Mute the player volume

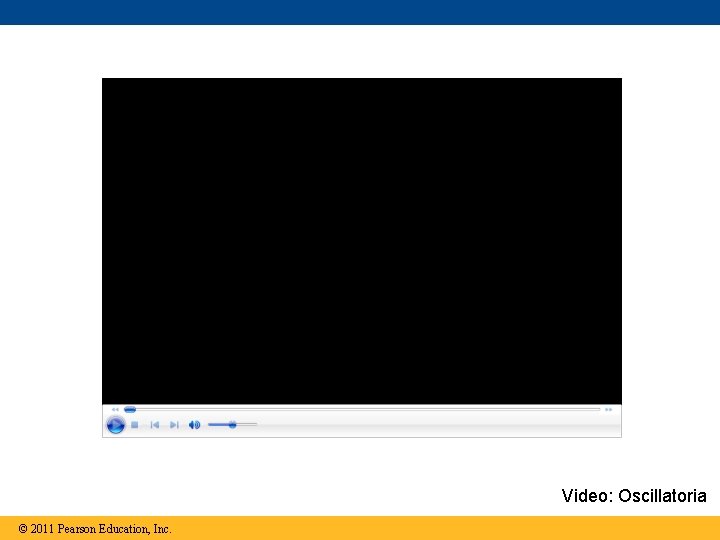(x=194, y=425)
